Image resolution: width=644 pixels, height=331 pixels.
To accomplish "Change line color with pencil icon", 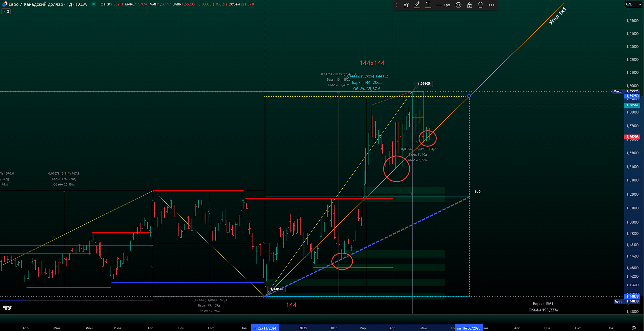I will [417, 5].
